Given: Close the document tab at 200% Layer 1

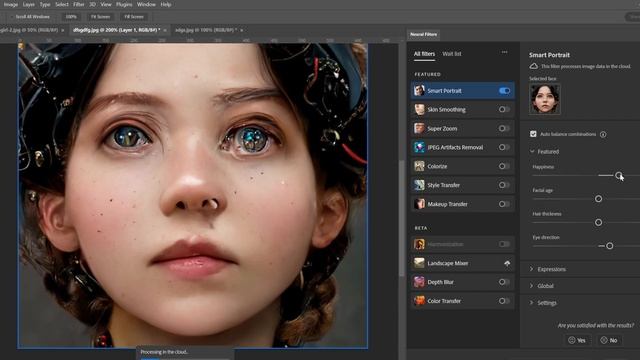Looking at the screenshot, I should pyautogui.click(x=165, y=31).
